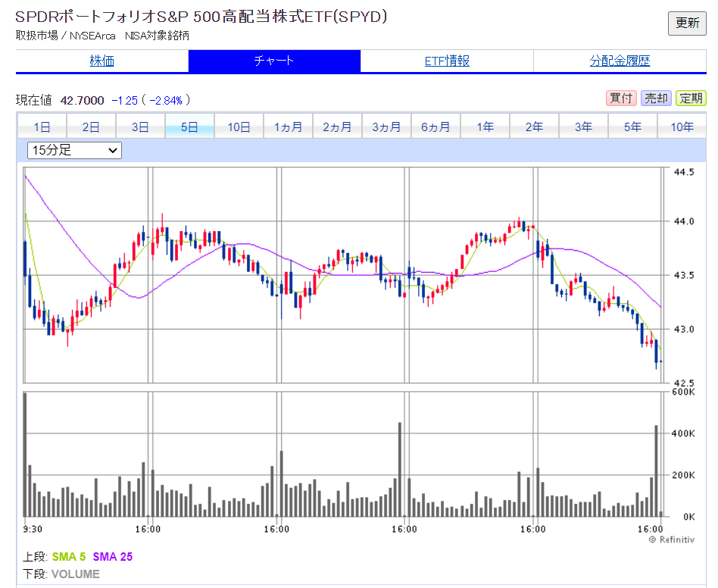Select the 1日 chart period
This screenshot has height=588, width=718.
(42, 127)
